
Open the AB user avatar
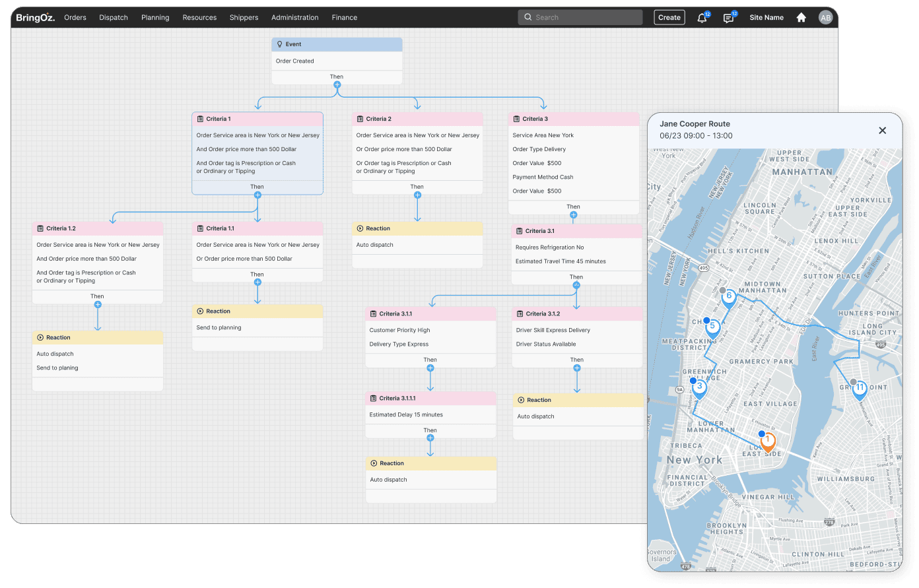[x=825, y=18]
